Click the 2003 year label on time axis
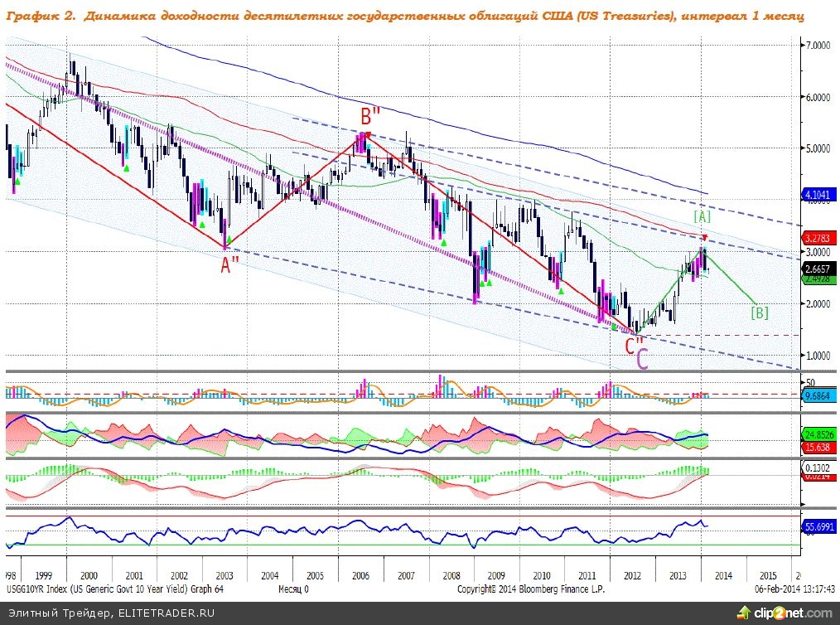This screenshot has height=625, width=840. coord(224,575)
